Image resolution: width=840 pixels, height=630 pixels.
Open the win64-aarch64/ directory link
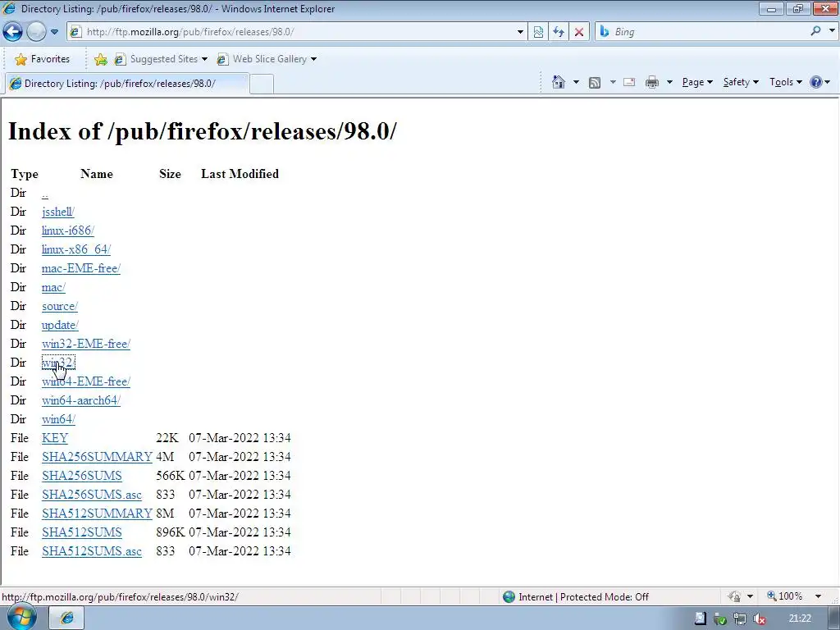pos(81,400)
